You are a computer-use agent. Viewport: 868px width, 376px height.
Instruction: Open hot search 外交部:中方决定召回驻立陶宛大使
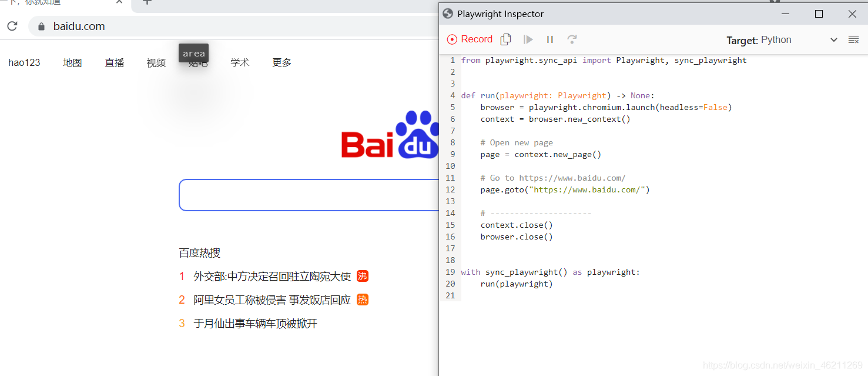pos(272,277)
